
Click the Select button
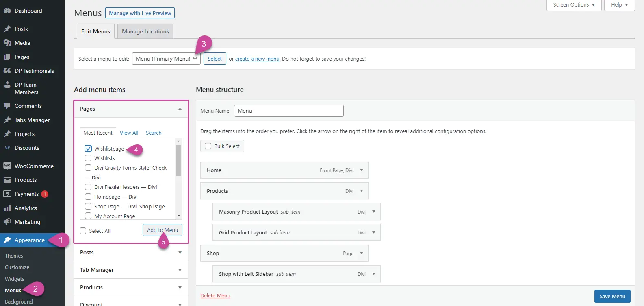215,59
